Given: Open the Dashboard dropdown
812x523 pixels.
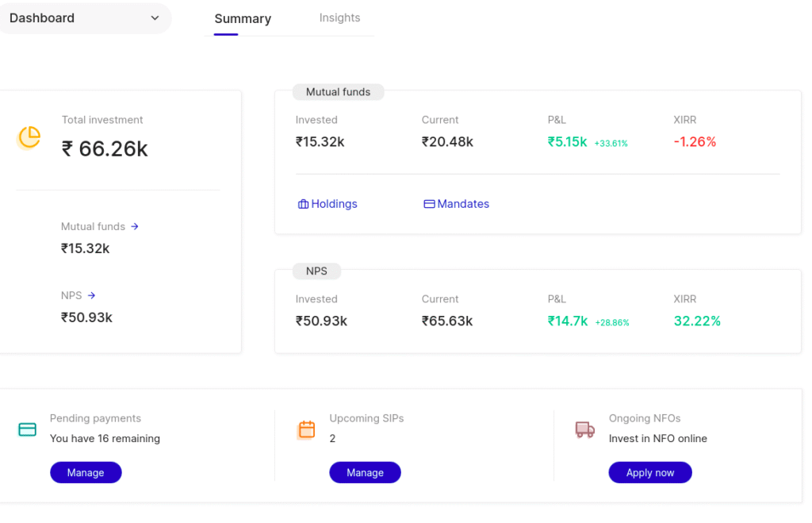Looking at the screenshot, I should tap(84, 18).
